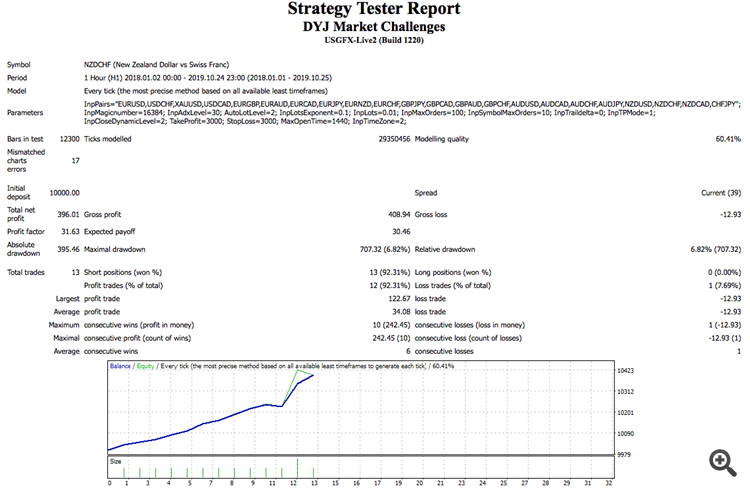Click the 'Size' label under the chart
Viewport: 750px width, 489px height.
[115, 462]
